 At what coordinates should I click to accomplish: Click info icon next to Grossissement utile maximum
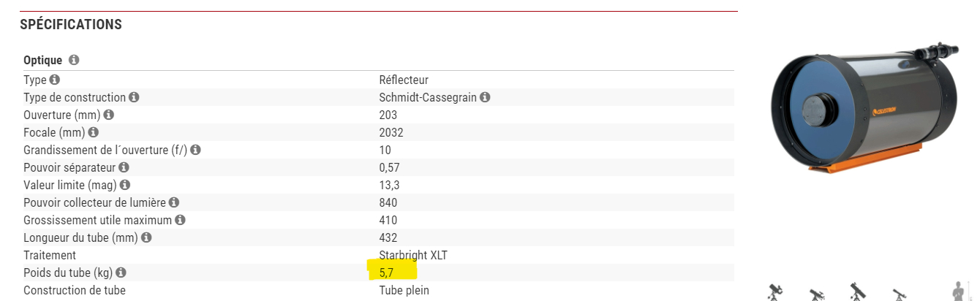[x=180, y=220]
